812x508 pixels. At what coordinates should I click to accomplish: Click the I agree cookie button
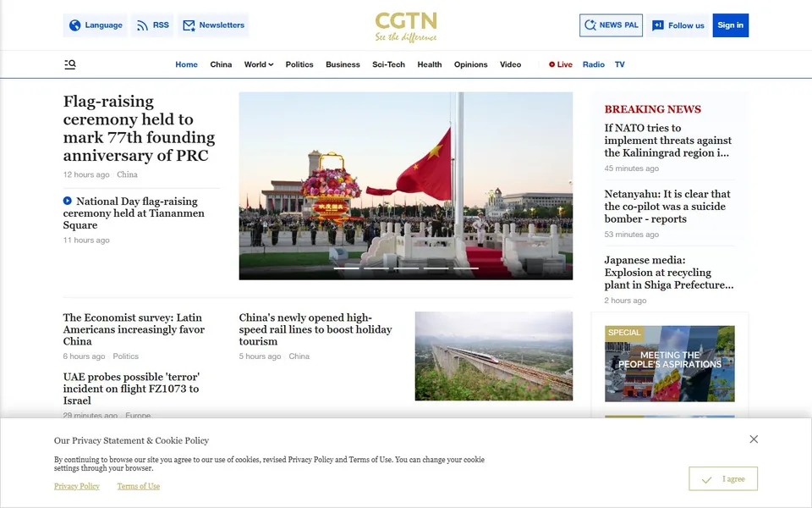tap(723, 478)
